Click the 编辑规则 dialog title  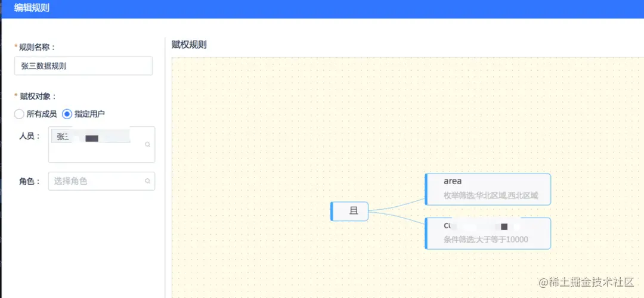[x=32, y=8]
